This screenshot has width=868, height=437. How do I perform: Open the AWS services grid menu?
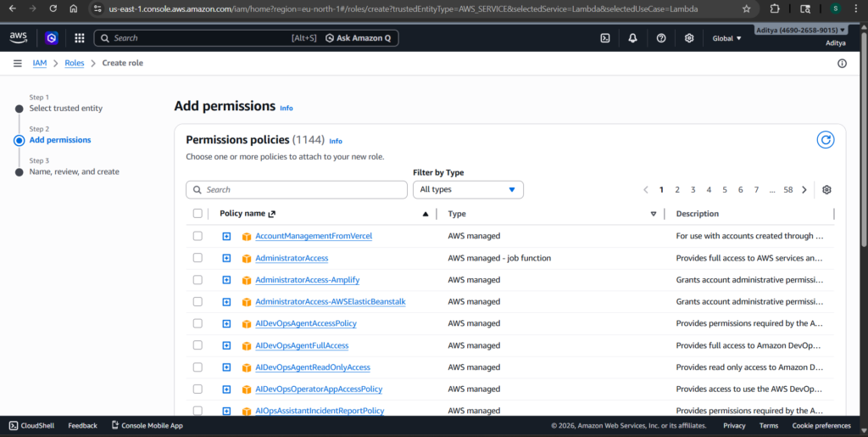(79, 38)
